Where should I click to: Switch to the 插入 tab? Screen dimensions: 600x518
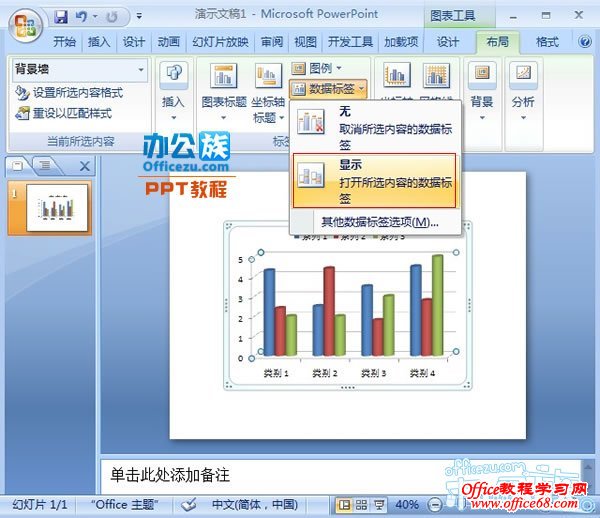(x=99, y=41)
